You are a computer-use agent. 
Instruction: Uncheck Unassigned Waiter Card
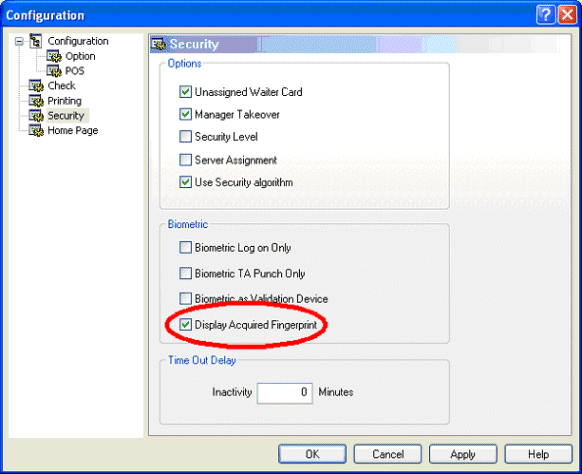coord(185,92)
